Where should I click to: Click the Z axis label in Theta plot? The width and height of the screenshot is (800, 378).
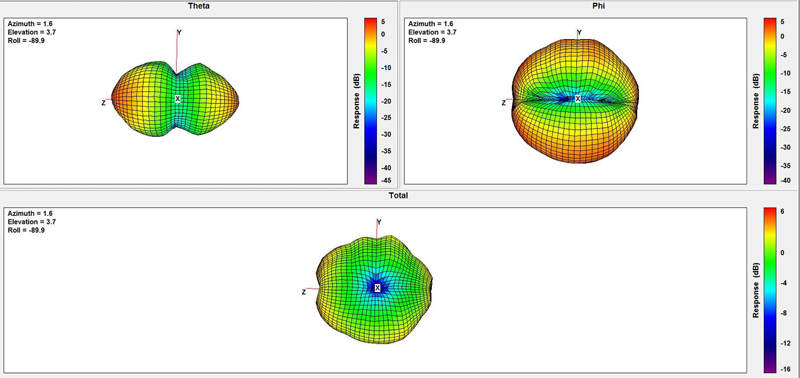click(104, 103)
